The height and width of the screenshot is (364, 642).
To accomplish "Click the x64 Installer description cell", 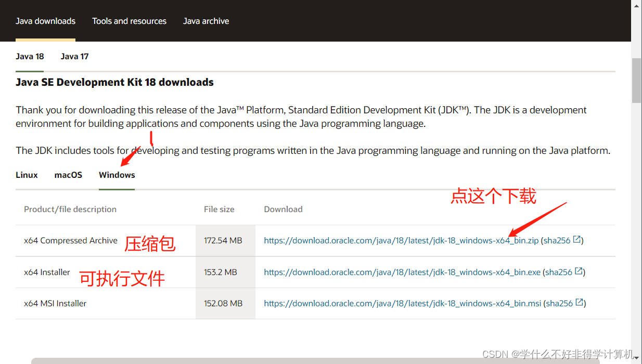I will [47, 272].
